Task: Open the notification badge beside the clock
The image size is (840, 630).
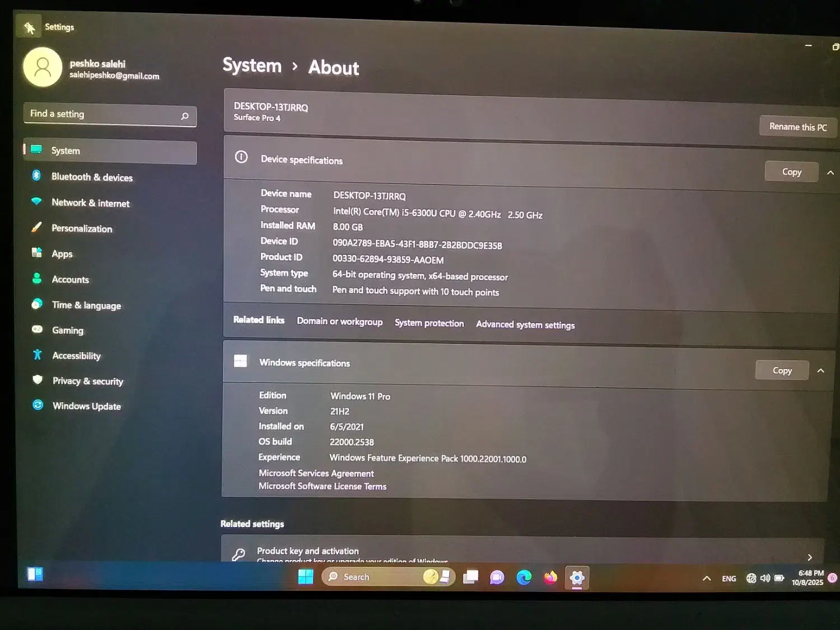Action: point(833,578)
